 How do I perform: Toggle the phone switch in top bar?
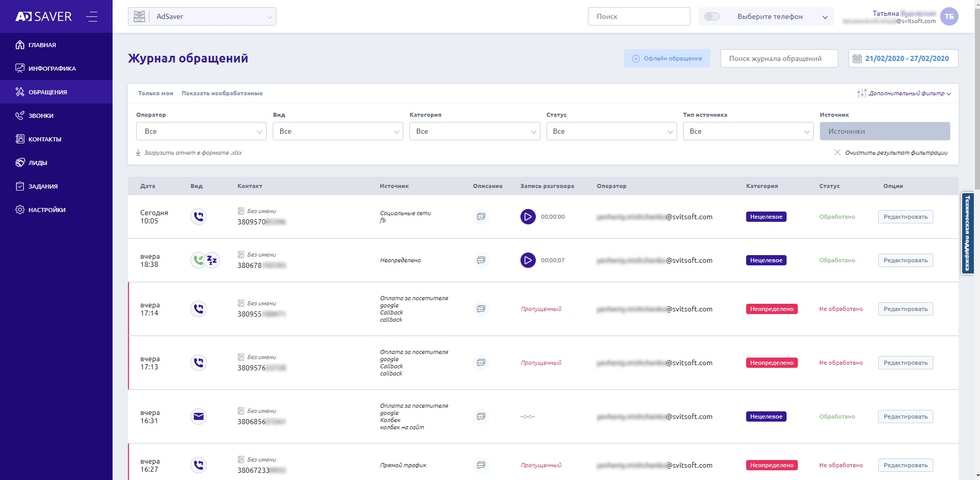tap(711, 16)
